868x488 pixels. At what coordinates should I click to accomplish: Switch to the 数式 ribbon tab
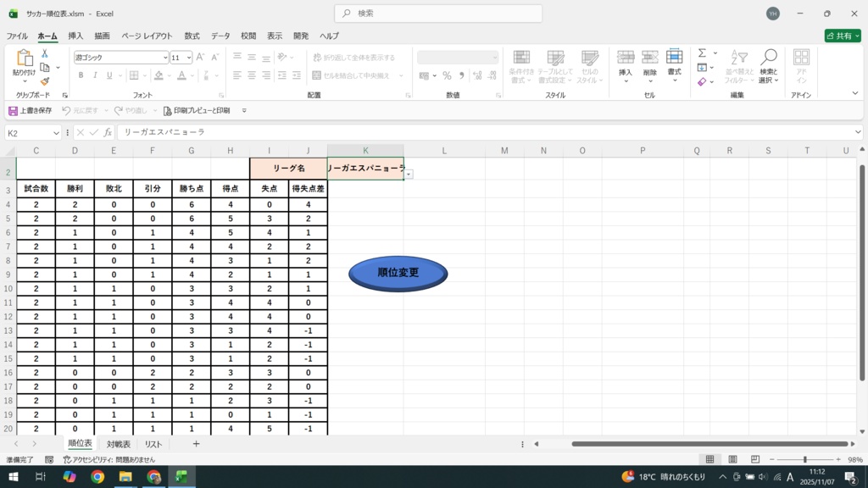tap(192, 36)
